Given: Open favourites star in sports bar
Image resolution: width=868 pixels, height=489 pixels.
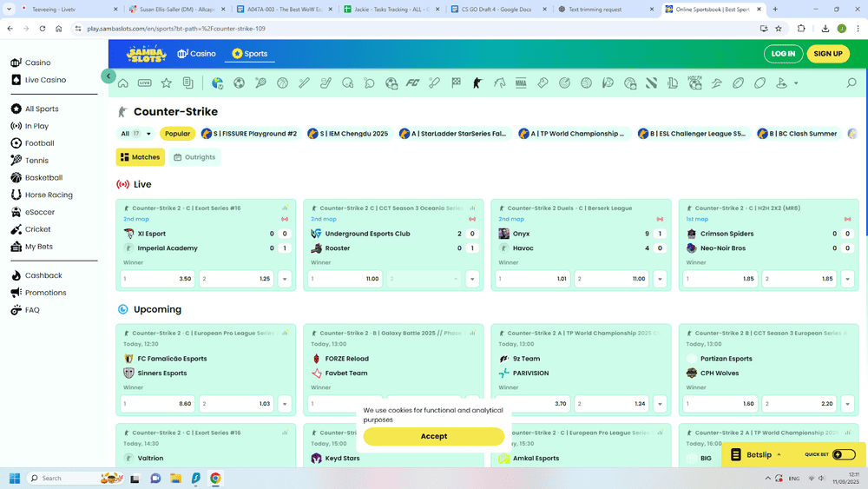Looking at the screenshot, I should click(166, 83).
